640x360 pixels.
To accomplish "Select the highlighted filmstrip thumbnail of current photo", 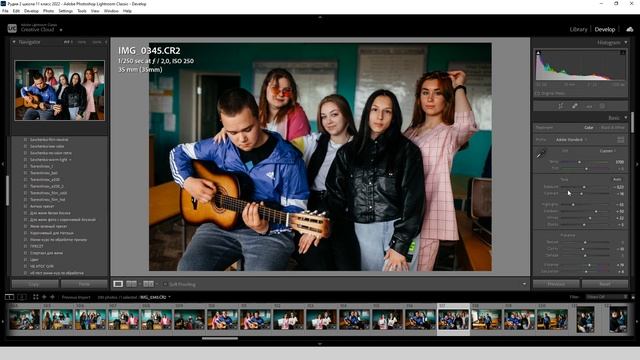I will [453, 319].
